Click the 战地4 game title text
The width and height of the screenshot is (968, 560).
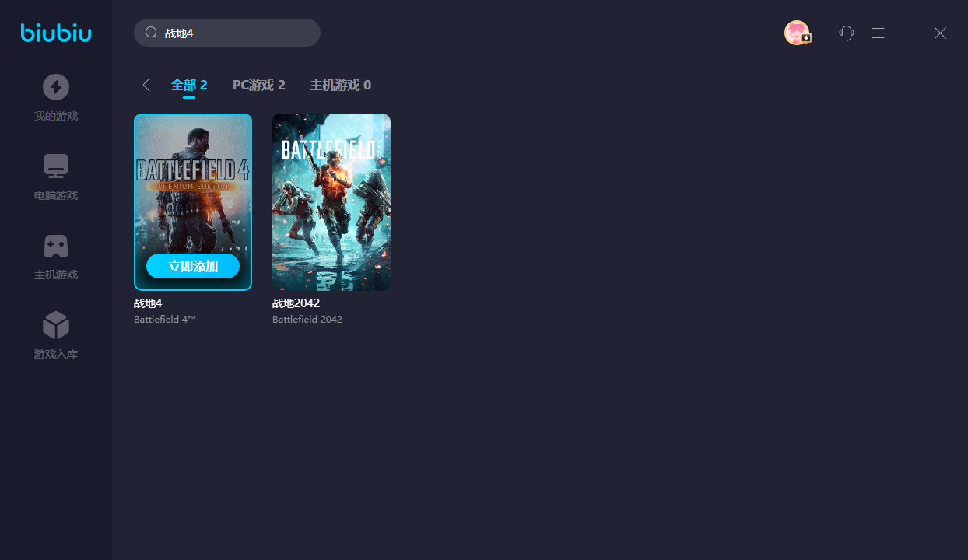tap(148, 303)
